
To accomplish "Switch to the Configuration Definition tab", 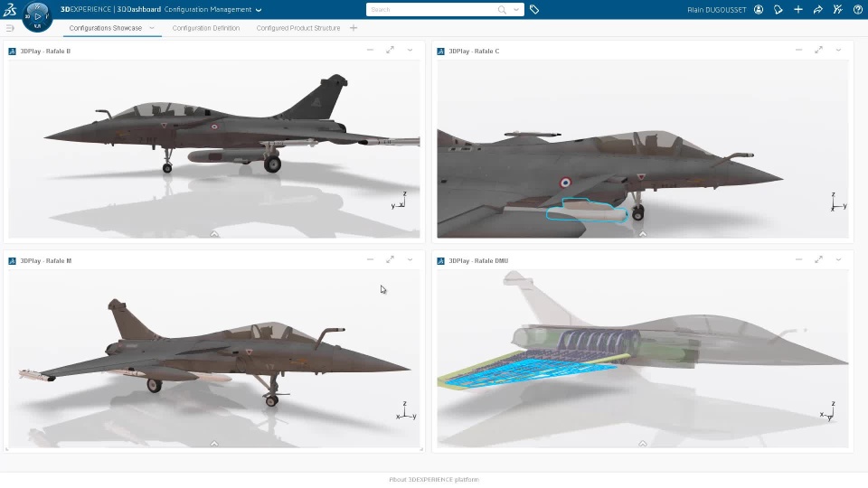I will [x=206, y=28].
